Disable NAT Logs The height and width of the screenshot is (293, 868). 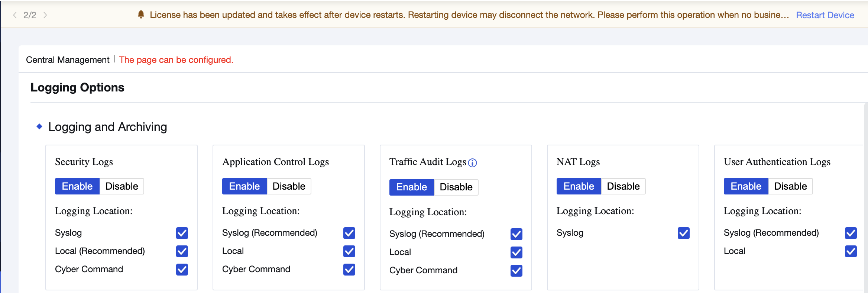tap(623, 186)
